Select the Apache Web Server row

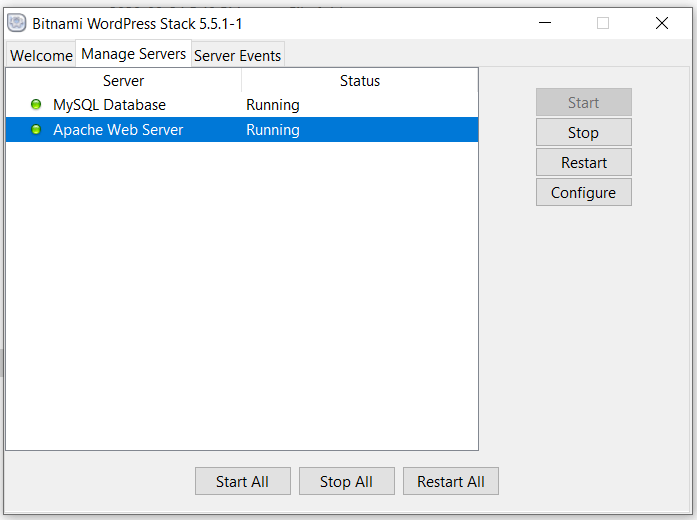242,130
